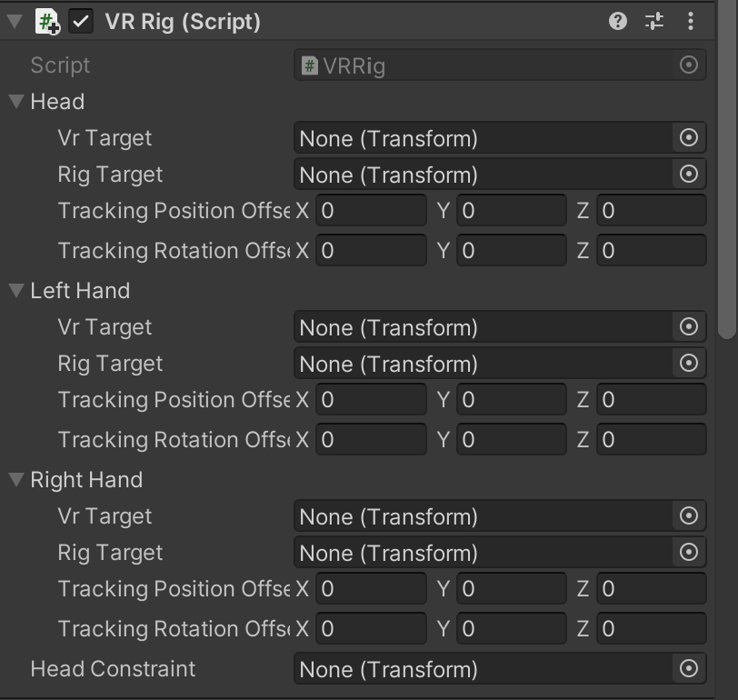Collapse the Left Hand section

[15, 291]
